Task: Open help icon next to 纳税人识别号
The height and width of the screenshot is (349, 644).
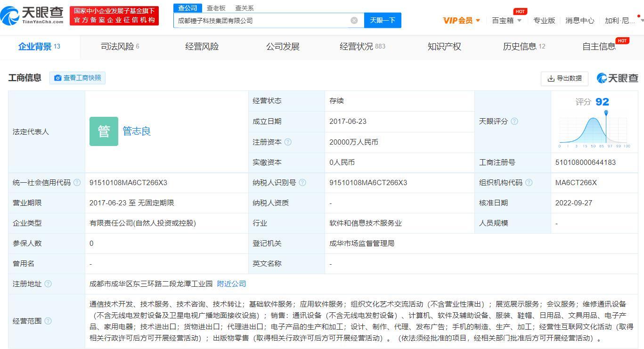Action: [302, 183]
